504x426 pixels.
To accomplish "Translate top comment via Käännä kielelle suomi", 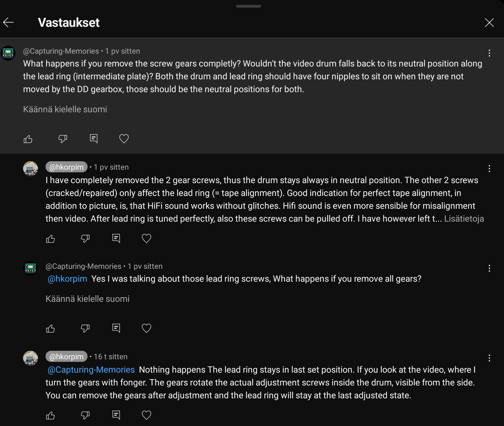I will coord(65,109).
